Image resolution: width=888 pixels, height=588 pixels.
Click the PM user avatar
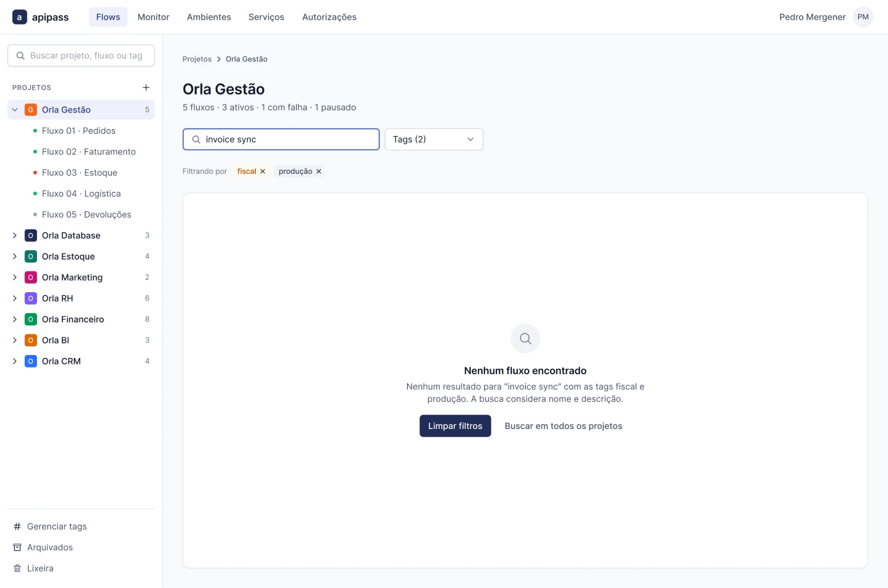(863, 17)
